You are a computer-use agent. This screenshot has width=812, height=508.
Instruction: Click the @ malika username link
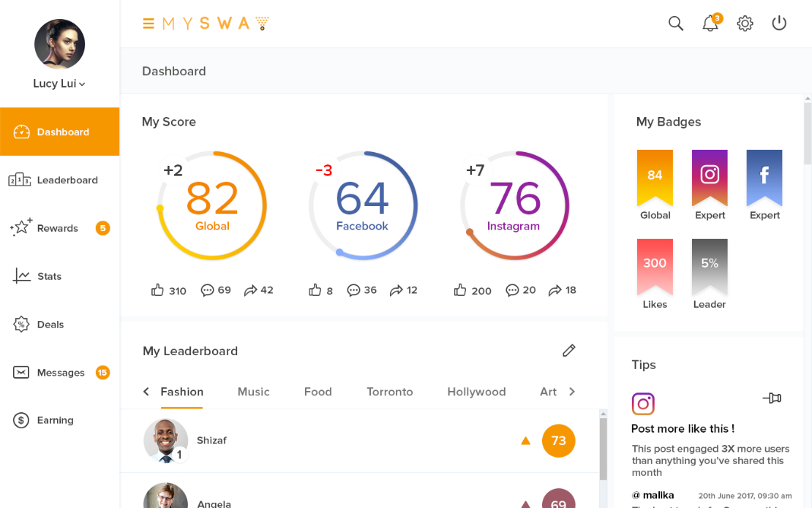pos(653,495)
